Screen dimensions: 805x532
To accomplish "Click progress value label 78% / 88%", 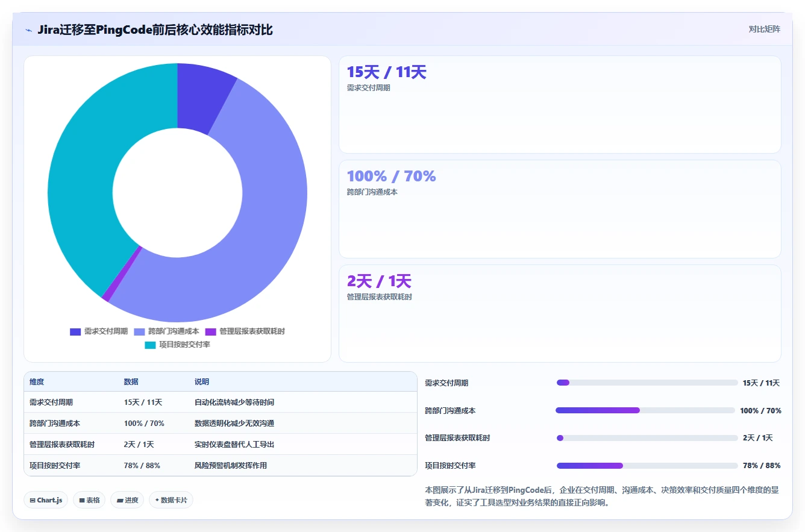I will (x=762, y=466).
